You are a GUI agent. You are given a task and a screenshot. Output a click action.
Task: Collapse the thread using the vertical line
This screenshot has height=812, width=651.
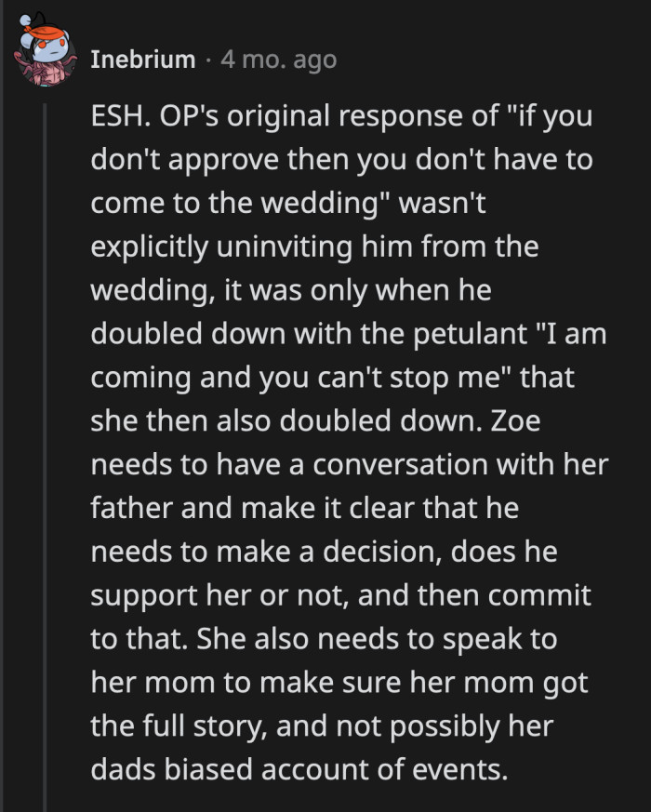coord(44,419)
